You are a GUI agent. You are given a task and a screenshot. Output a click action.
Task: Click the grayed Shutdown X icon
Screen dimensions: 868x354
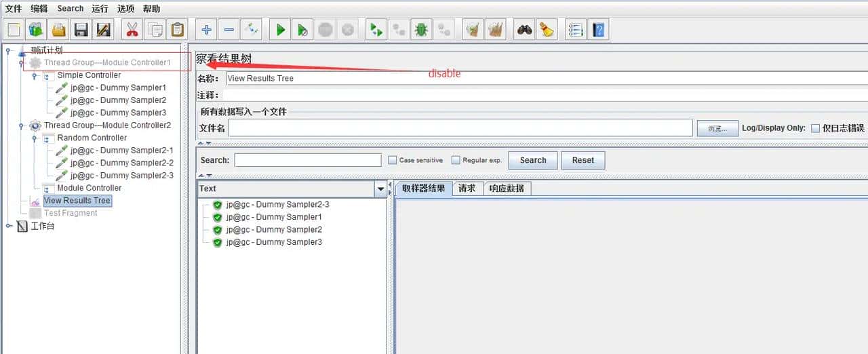(x=348, y=30)
